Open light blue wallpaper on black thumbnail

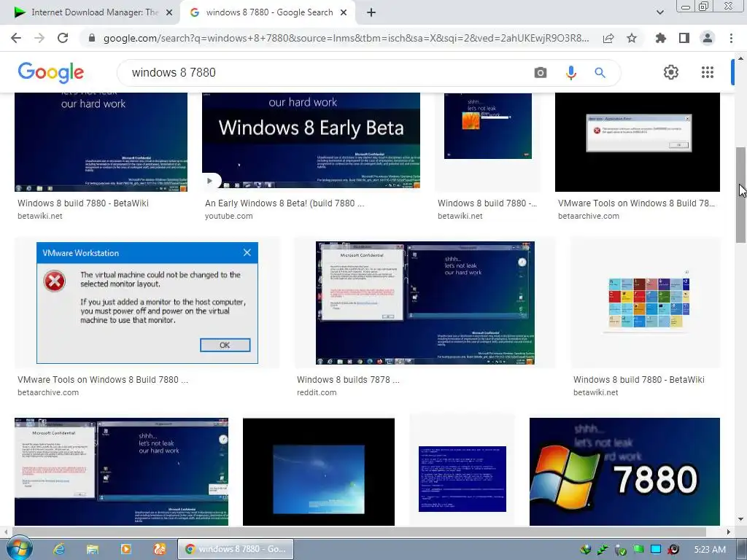(x=319, y=472)
